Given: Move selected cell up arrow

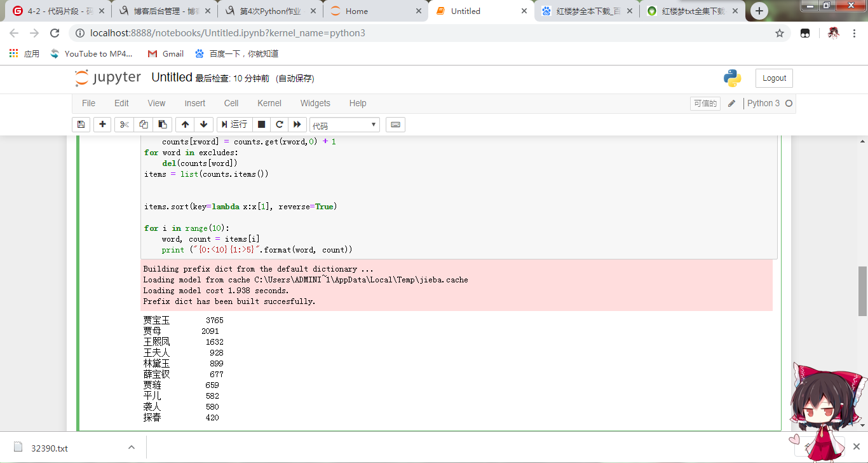Looking at the screenshot, I should pos(185,125).
